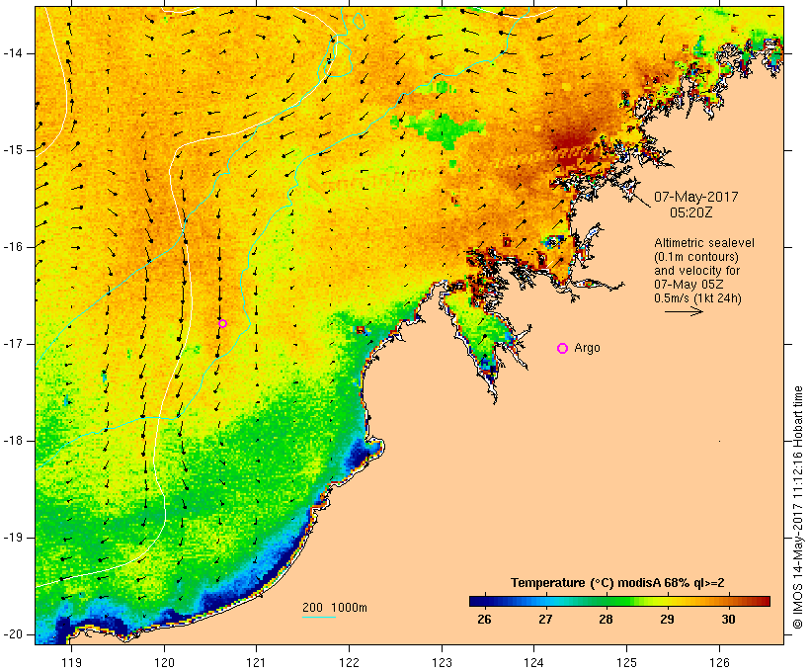The image size is (810, 672).
Task: Click the cyan bathymetry legend line sample
Action: (319, 618)
